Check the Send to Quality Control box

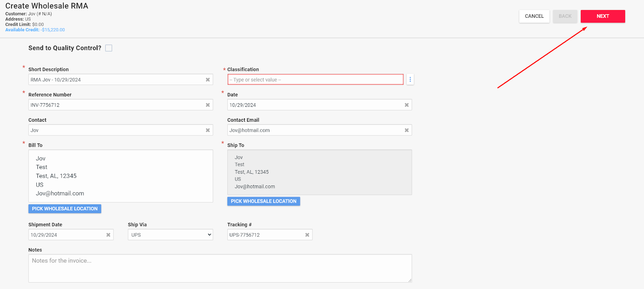[x=109, y=48]
